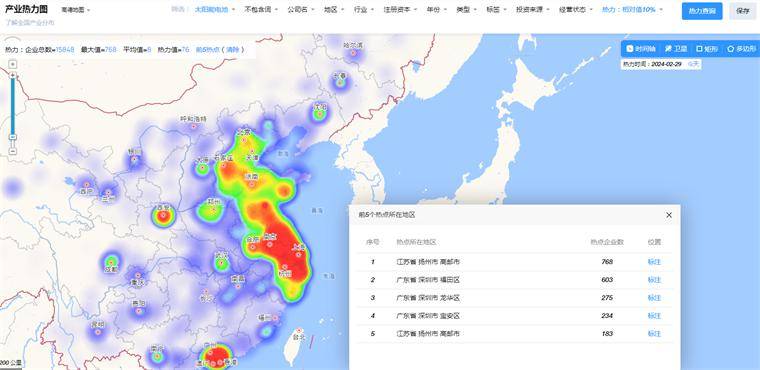The image size is (760, 370).
Task: Click the 热力值 value 76
Action: (x=185, y=49)
